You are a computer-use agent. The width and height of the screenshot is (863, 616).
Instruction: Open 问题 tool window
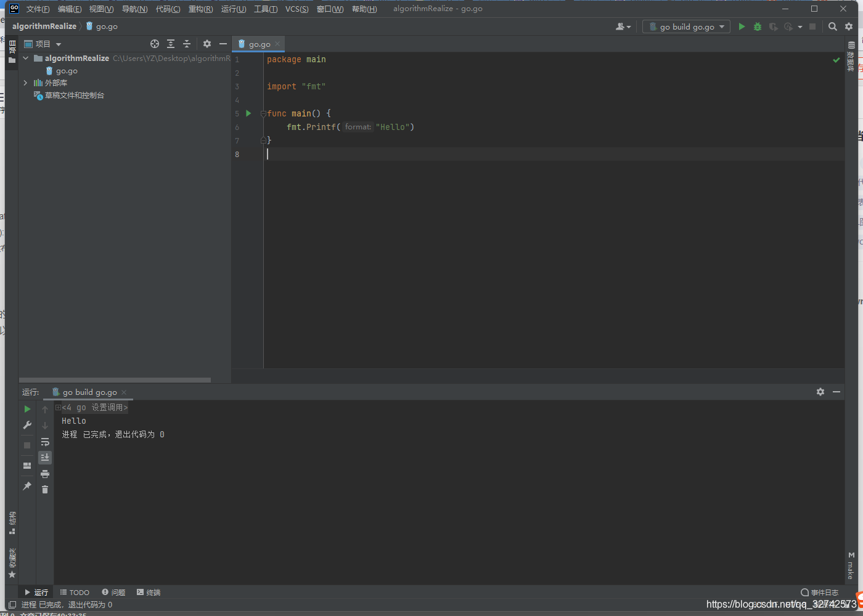tap(113, 592)
